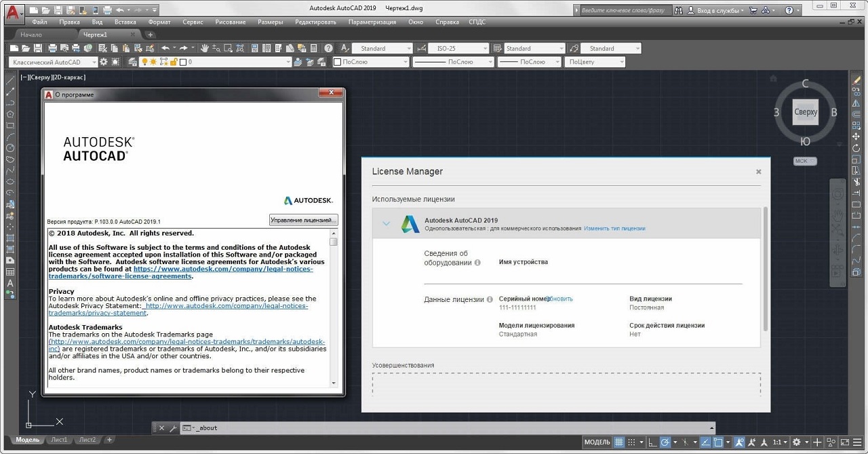Select the Multiline Text tool in left toolbar
The width and height of the screenshot is (868, 454).
[10, 283]
